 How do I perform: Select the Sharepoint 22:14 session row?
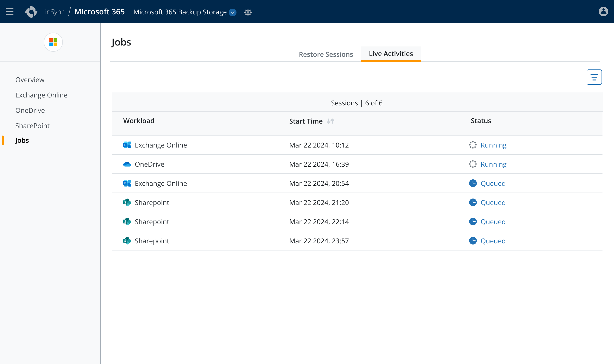[x=319, y=222]
